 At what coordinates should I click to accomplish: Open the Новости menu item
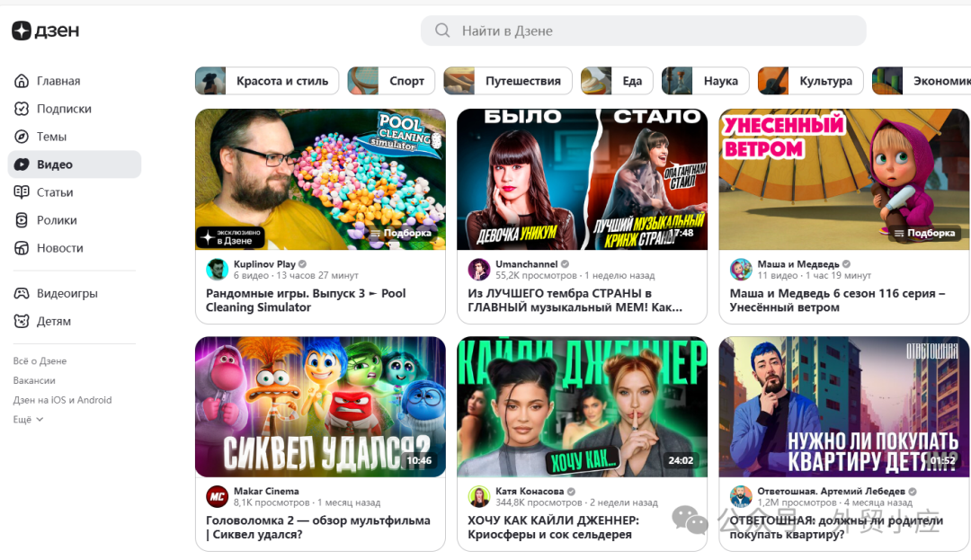59,248
